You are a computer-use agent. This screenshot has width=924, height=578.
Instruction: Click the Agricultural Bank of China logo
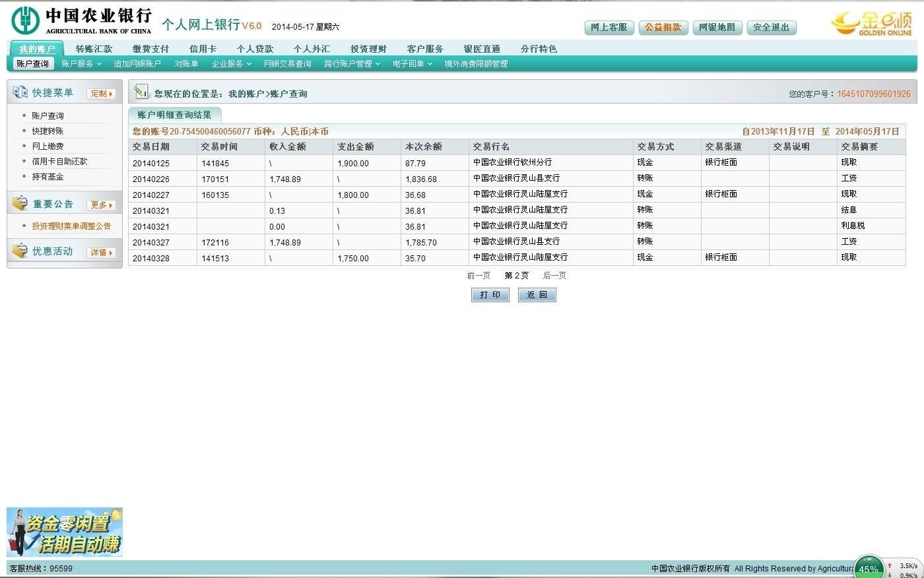pyautogui.click(x=81, y=20)
